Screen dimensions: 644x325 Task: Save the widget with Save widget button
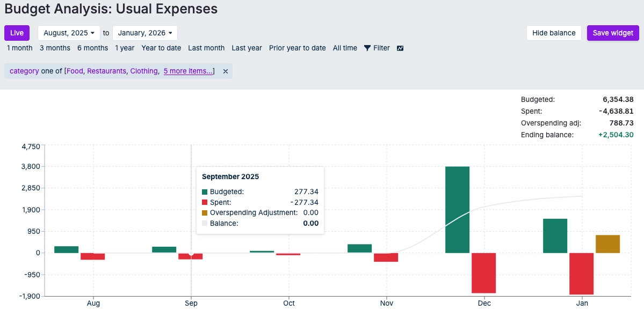[x=613, y=33]
